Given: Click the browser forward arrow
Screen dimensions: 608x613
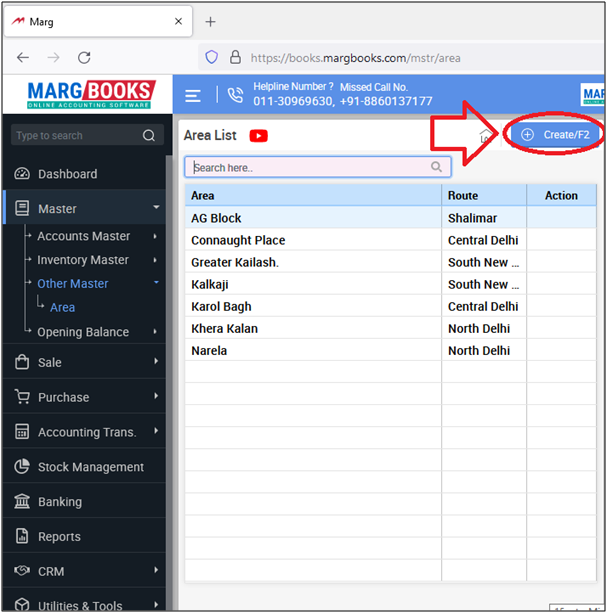Looking at the screenshot, I should click(x=54, y=58).
